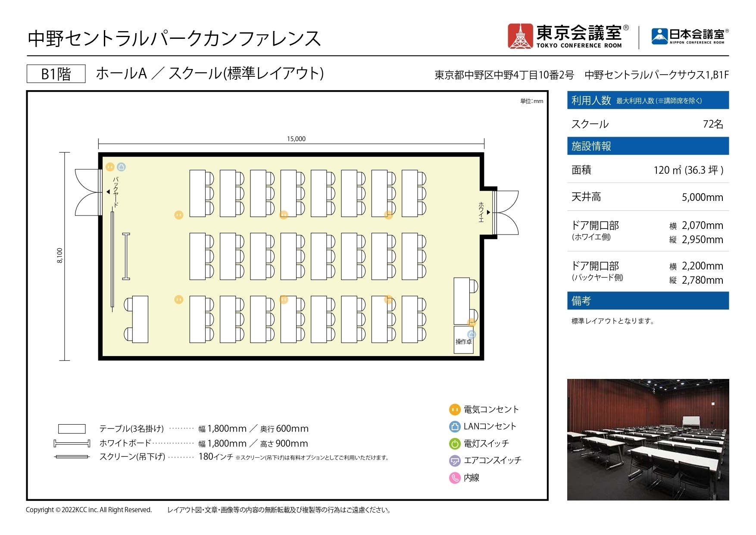This screenshot has width=756, height=535.
Task: Click the blue LAN marker near the 操作卓
Action: (472, 334)
